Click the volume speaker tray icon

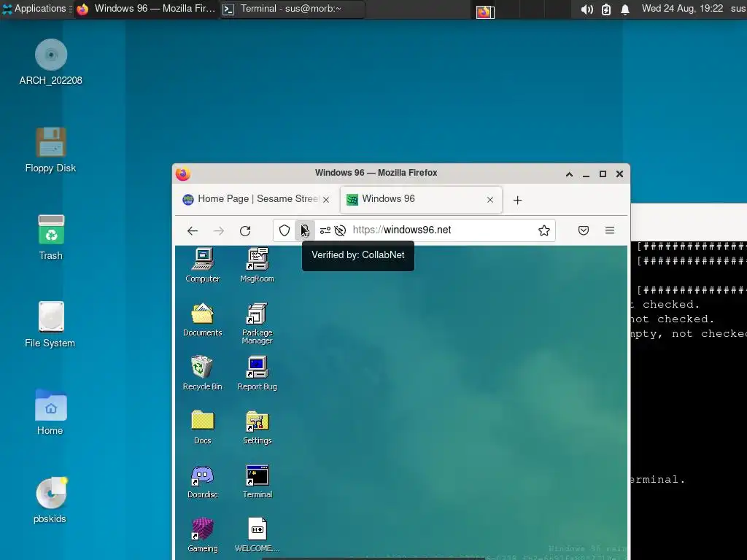tap(587, 9)
